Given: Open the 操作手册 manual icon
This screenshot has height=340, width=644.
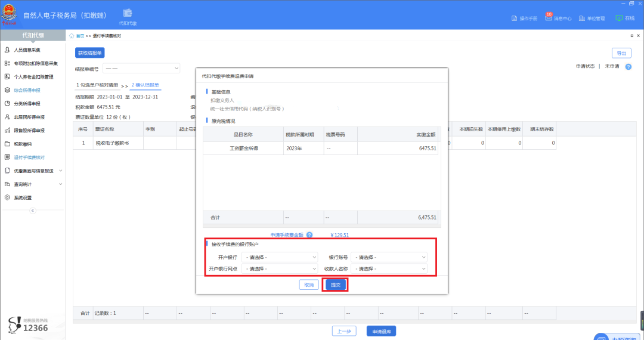Looking at the screenshot, I should click(x=514, y=18).
